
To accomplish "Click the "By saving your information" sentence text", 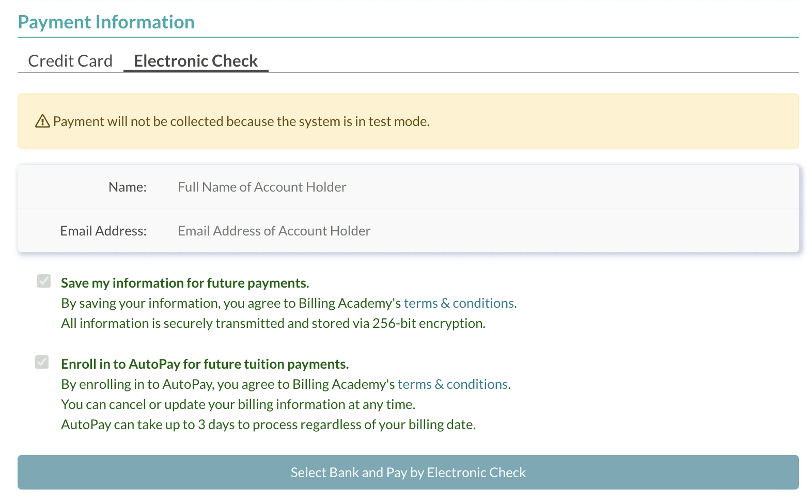I will 230,303.
